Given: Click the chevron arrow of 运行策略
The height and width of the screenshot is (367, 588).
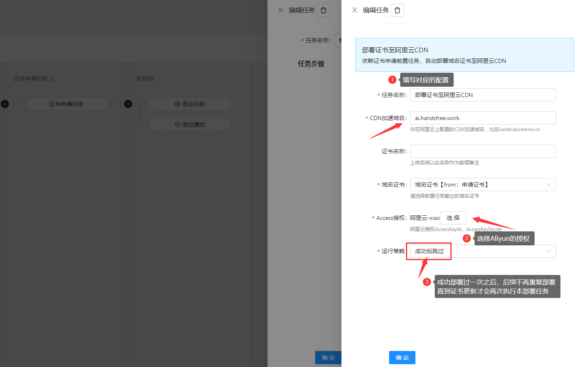Looking at the screenshot, I should point(549,251).
